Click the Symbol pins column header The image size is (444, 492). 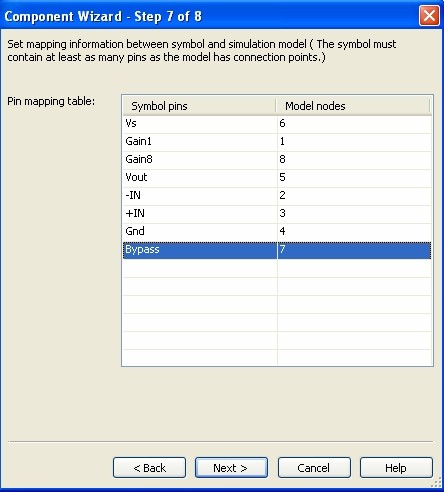(x=199, y=106)
